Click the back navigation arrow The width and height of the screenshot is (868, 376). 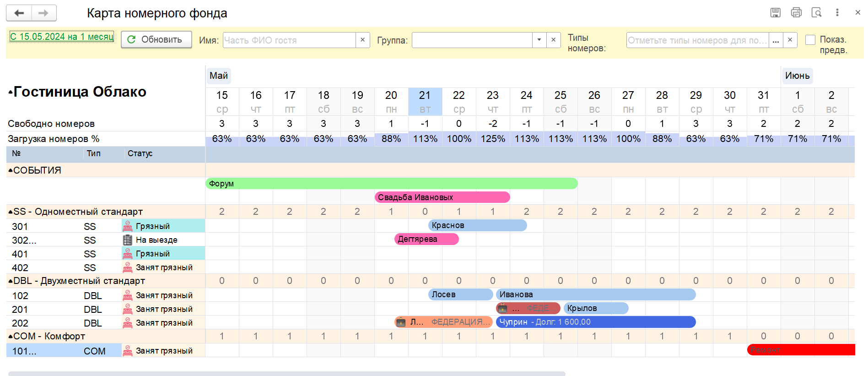pyautogui.click(x=19, y=13)
